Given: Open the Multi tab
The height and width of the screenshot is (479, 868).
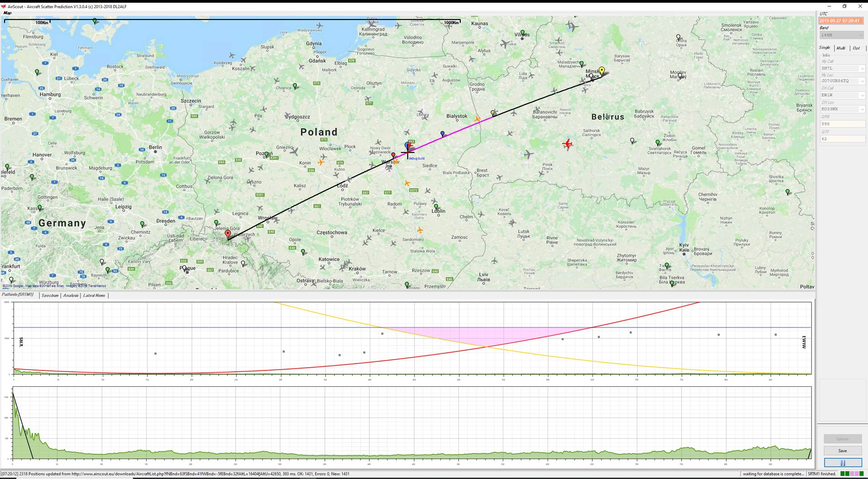Looking at the screenshot, I should click(840, 48).
